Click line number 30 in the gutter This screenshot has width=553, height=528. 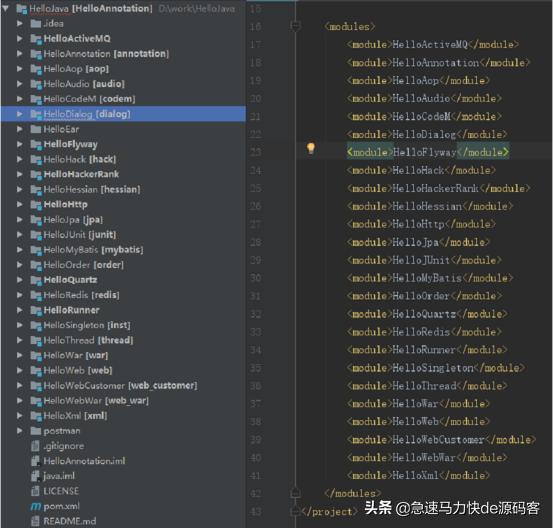pyautogui.click(x=256, y=278)
